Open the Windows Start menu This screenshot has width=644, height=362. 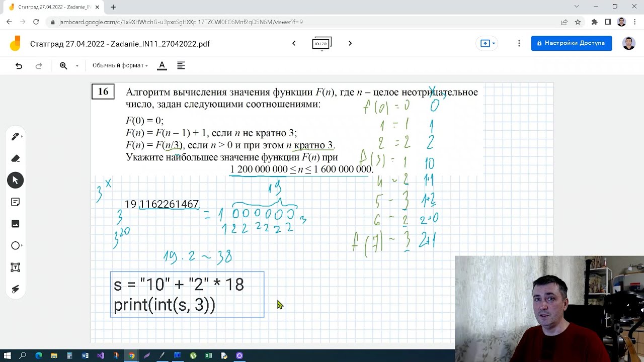click(x=7, y=355)
